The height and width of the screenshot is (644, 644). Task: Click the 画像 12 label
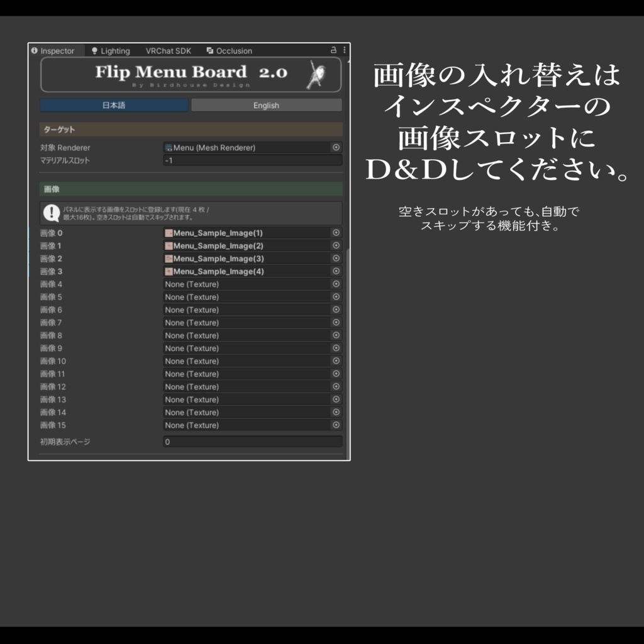[x=53, y=387]
